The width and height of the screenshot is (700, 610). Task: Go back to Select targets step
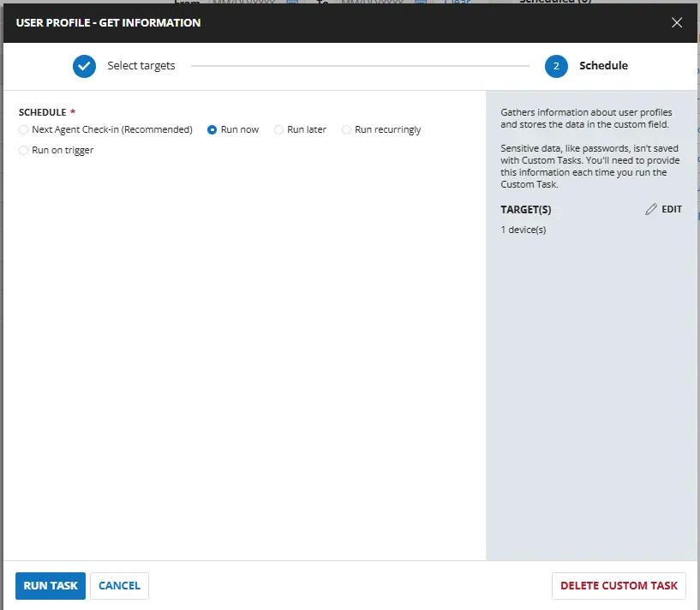[141, 66]
